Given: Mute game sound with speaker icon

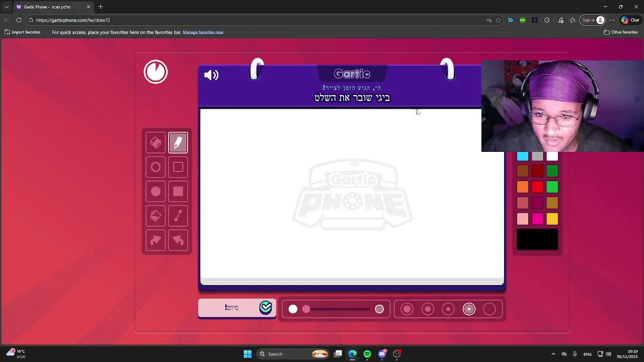Looking at the screenshot, I should tap(211, 75).
